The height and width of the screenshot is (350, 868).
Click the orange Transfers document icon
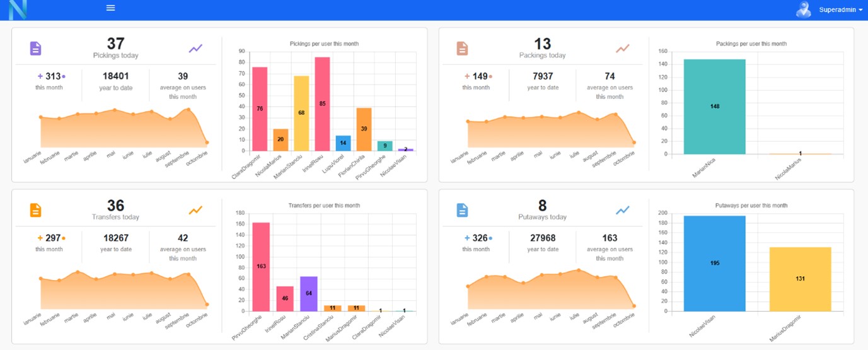tap(36, 211)
